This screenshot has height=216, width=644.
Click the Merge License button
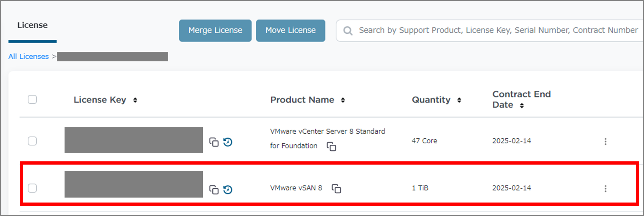click(x=215, y=31)
